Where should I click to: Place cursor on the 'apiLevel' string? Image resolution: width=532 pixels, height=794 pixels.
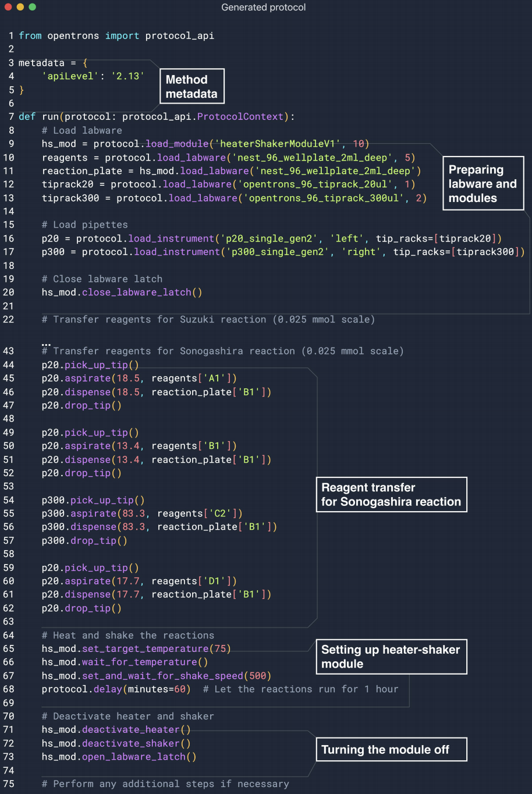(x=65, y=76)
